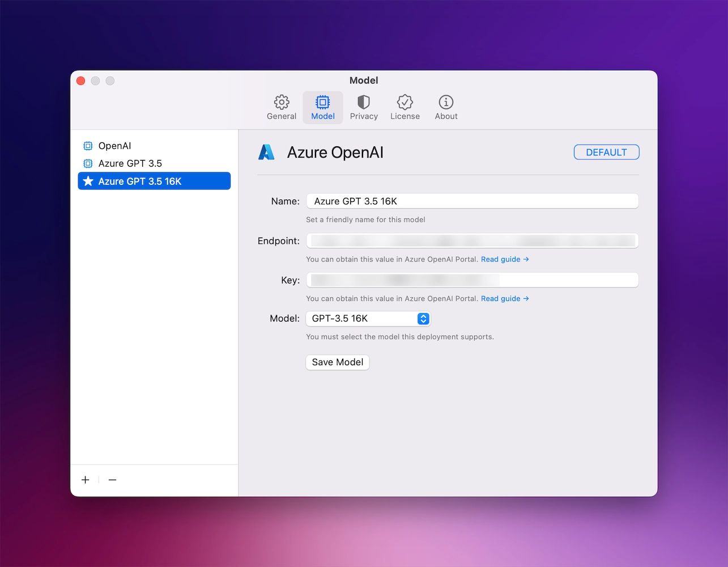Click the dropdown chevron on Model selector

pos(423,319)
